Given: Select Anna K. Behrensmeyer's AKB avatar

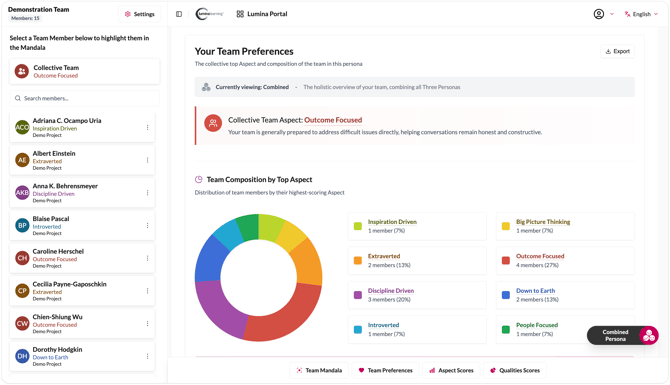Looking at the screenshot, I should pyautogui.click(x=22, y=193).
